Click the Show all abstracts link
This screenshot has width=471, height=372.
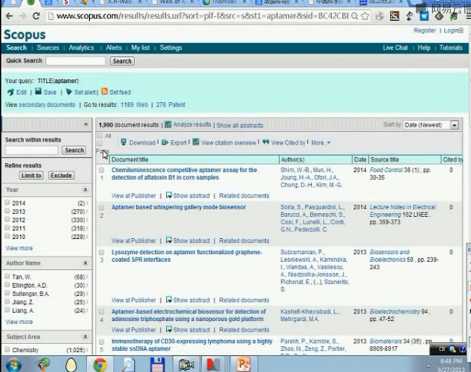[240, 125]
